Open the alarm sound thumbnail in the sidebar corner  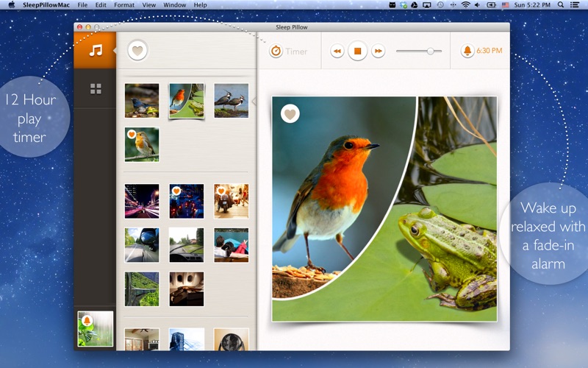click(x=96, y=328)
